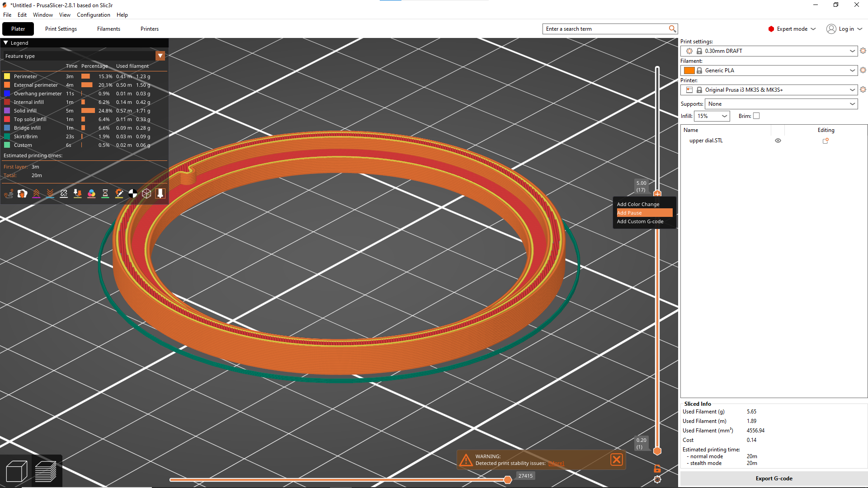Screen dimensions: 868x488
Task: Click the horizontal move slider thumb
Action: click(508, 479)
